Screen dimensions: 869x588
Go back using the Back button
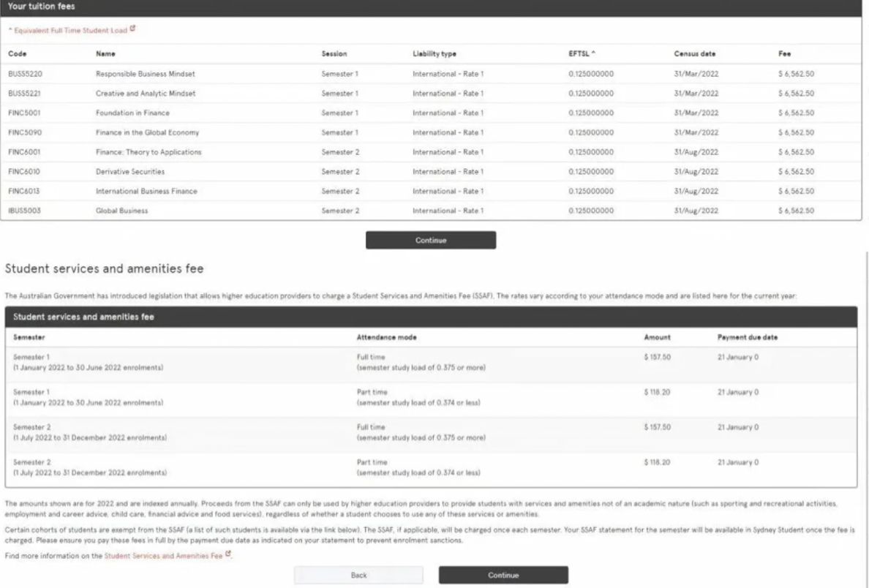pyautogui.click(x=358, y=576)
